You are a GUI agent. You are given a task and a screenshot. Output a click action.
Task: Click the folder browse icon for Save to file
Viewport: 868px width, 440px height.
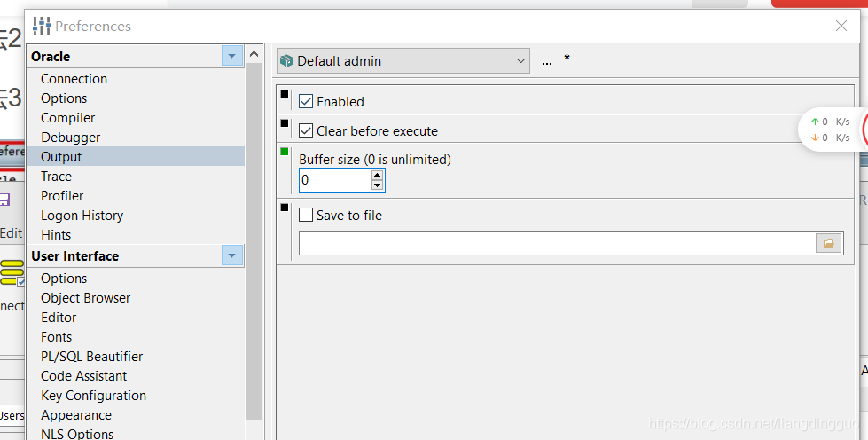pos(829,243)
